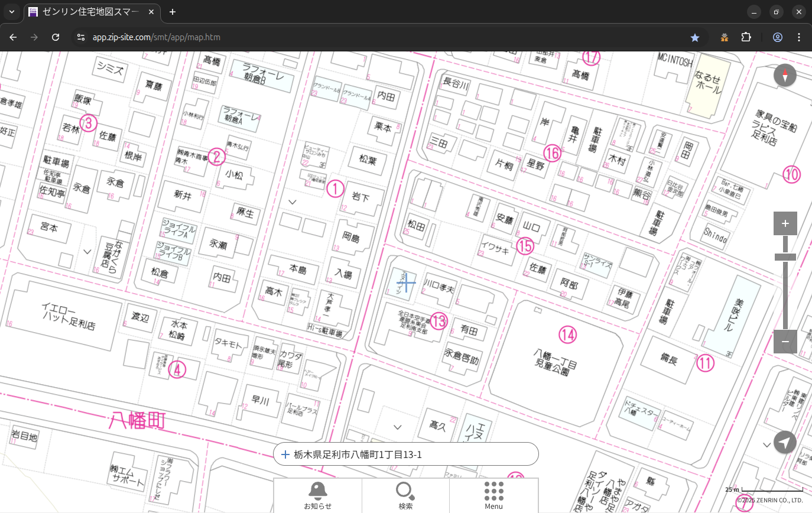
Task: Open browser extensions puzzle icon
Action: (x=746, y=37)
